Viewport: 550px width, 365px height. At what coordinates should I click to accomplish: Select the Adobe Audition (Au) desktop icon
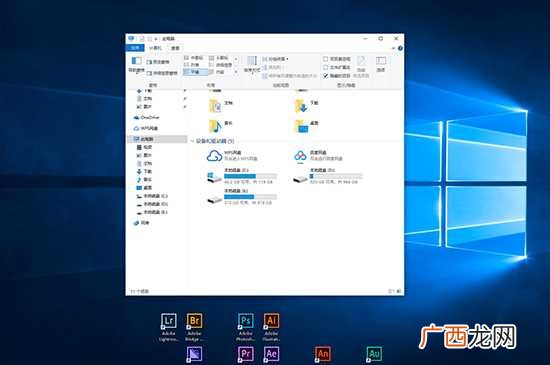click(x=374, y=354)
